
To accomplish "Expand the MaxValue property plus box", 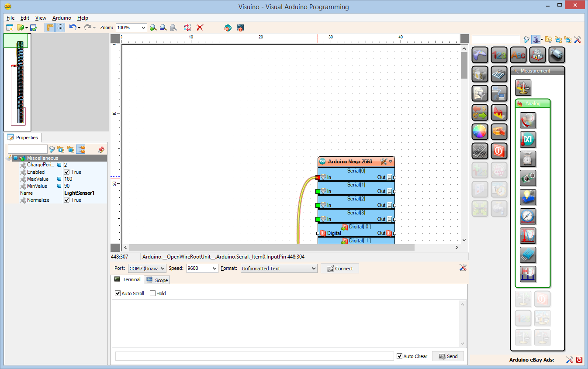I will pos(59,179).
